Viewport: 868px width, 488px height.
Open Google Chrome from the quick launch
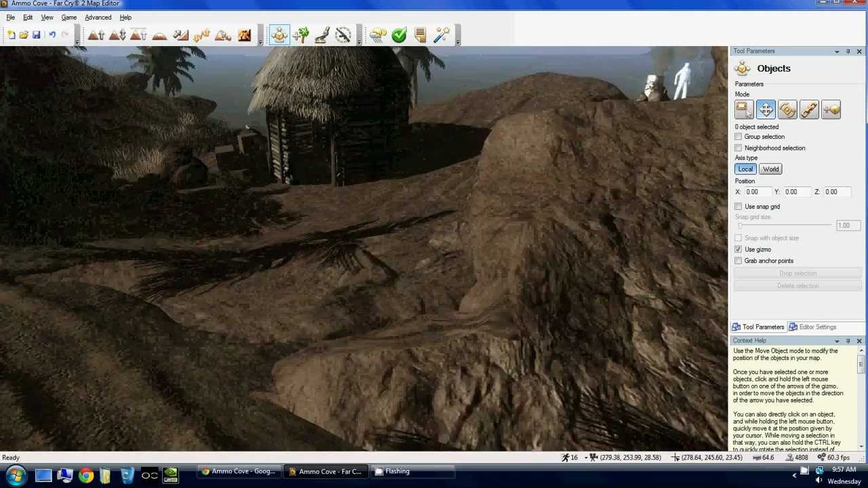click(85, 476)
